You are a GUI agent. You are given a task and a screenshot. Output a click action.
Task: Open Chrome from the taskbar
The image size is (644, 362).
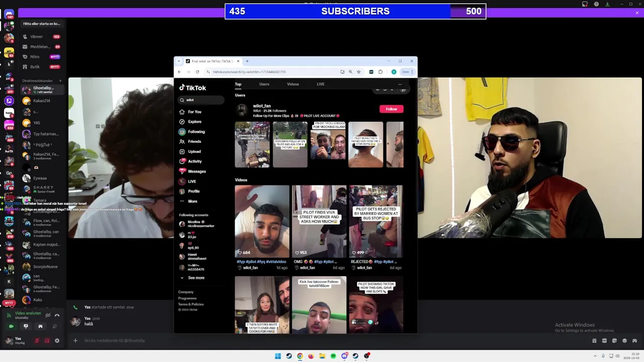tap(300, 356)
